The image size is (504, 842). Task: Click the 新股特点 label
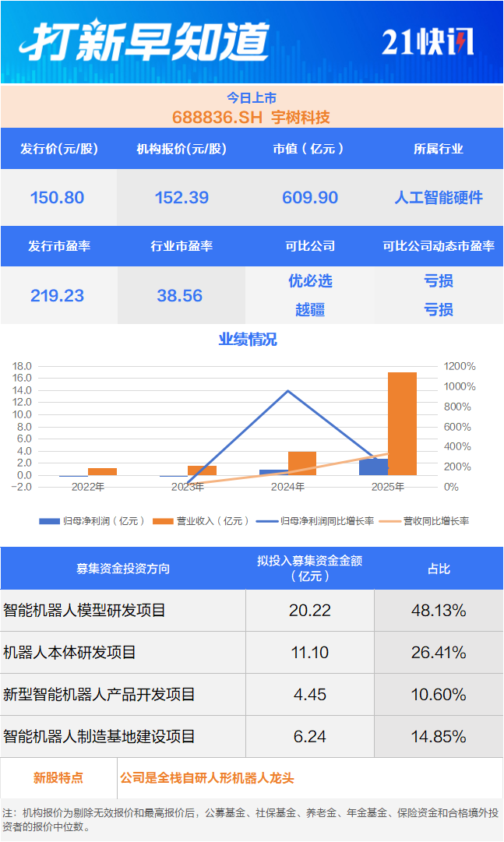[x=58, y=778]
